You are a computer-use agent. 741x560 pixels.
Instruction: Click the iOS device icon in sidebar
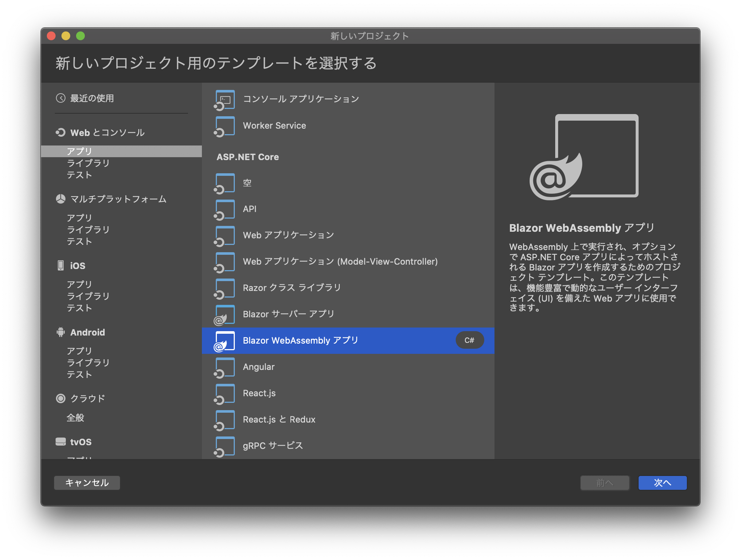(x=61, y=266)
